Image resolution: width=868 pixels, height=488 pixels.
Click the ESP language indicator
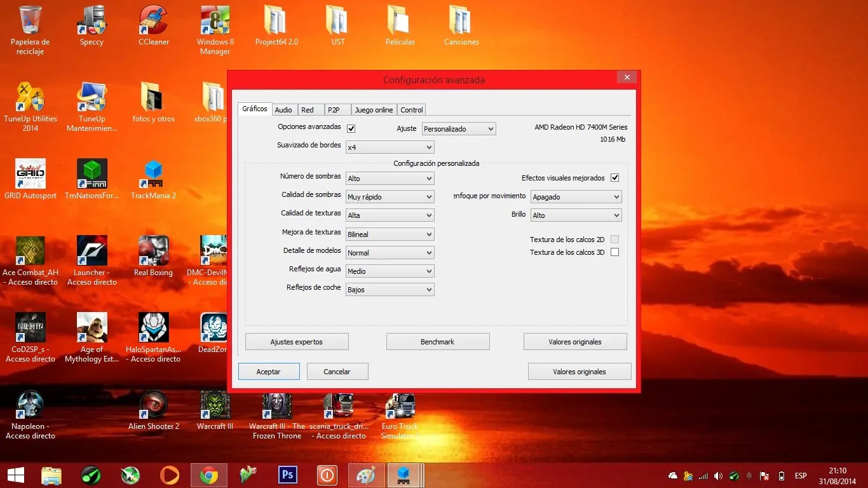click(x=801, y=475)
